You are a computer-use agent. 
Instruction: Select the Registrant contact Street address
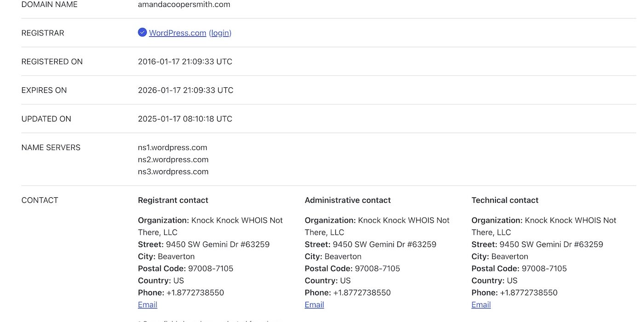pos(204,244)
